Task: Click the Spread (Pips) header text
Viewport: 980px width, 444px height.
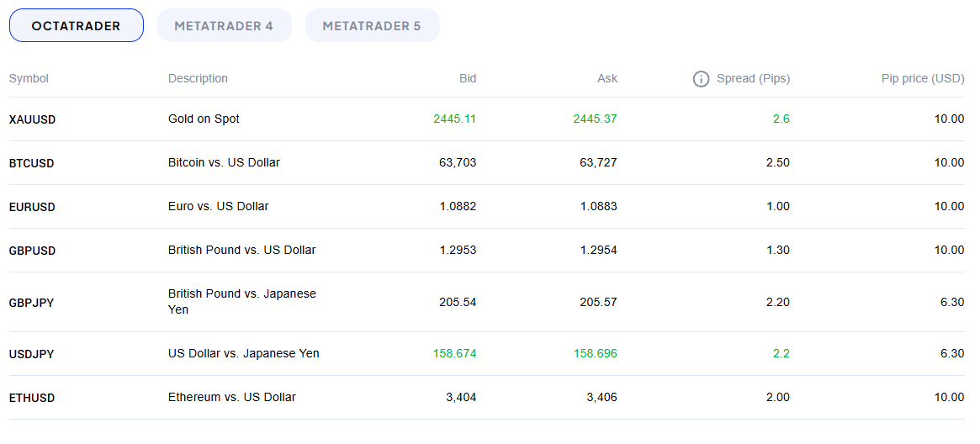Action: [753, 79]
